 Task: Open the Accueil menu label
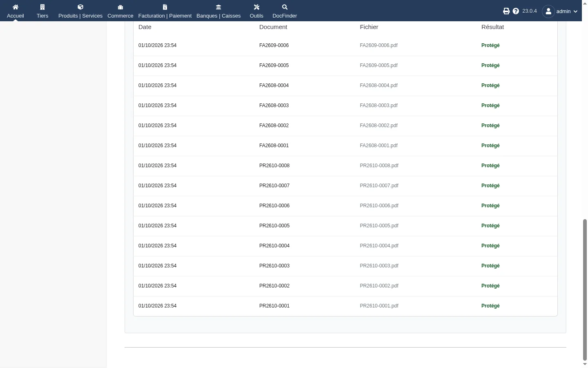pyautogui.click(x=16, y=16)
